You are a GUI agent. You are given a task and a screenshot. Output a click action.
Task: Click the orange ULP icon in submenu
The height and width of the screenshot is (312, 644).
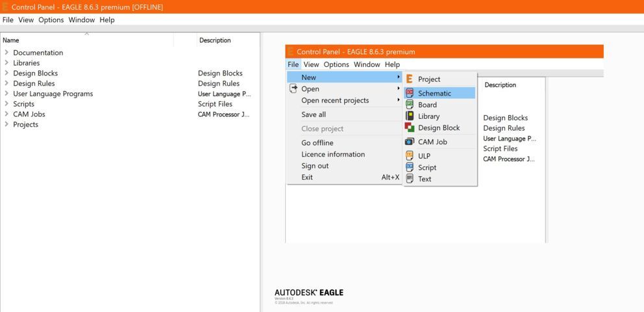click(x=410, y=155)
